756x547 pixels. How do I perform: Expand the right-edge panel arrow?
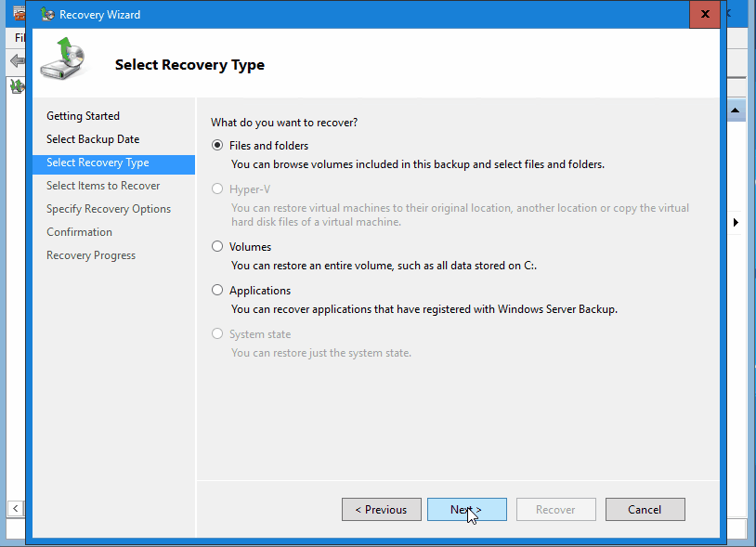point(735,222)
